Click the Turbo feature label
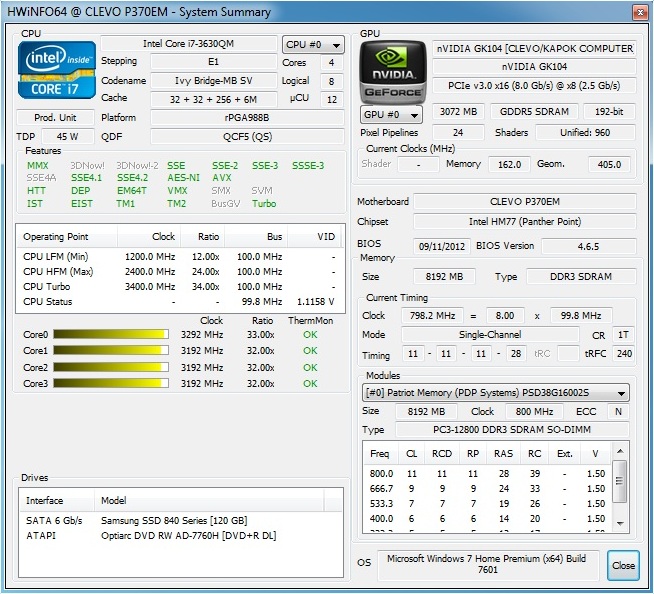This screenshot has height=594, width=654. pyautogui.click(x=264, y=204)
